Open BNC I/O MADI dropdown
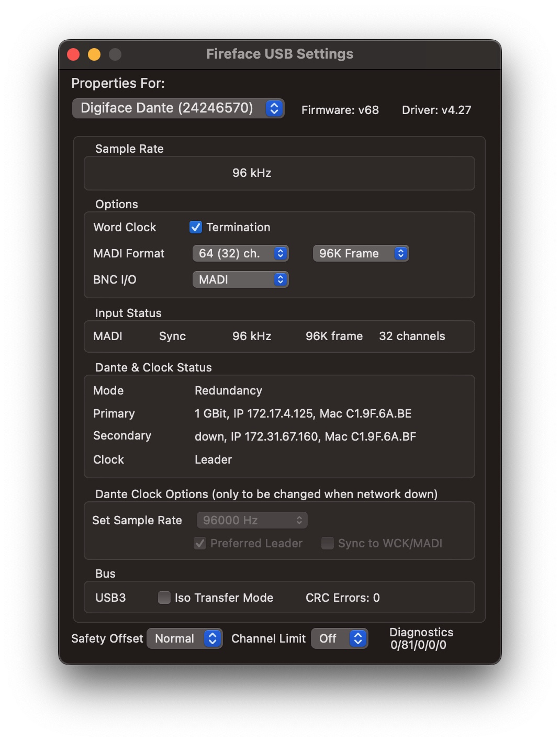The width and height of the screenshot is (560, 742). tap(240, 279)
